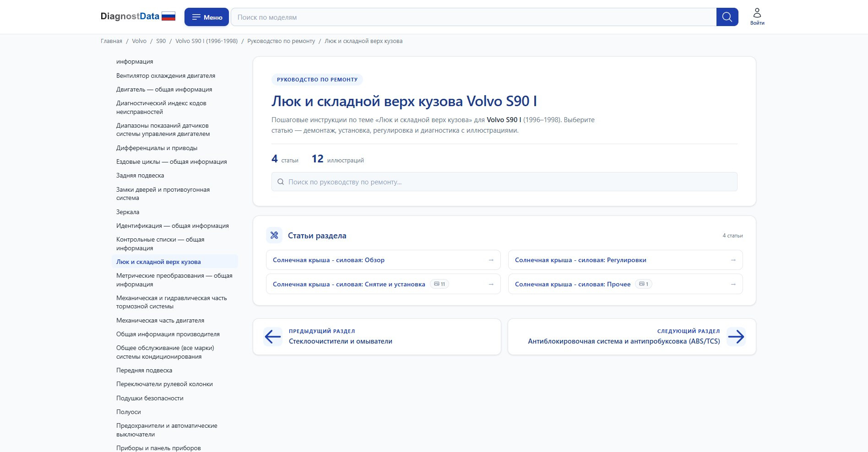
Task: Click the magnifier icon in manual search
Action: (x=281, y=182)
